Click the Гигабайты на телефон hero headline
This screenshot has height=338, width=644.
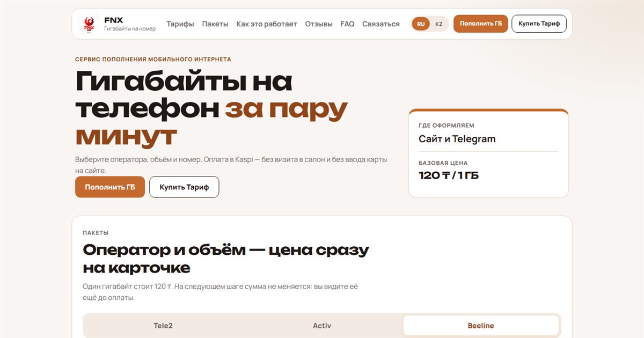211,109
